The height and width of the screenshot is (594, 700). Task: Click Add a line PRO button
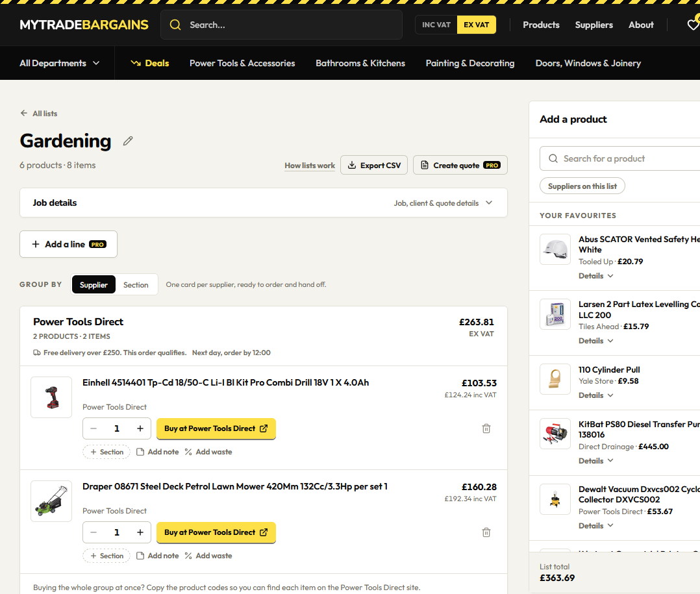tap(68, 244)
